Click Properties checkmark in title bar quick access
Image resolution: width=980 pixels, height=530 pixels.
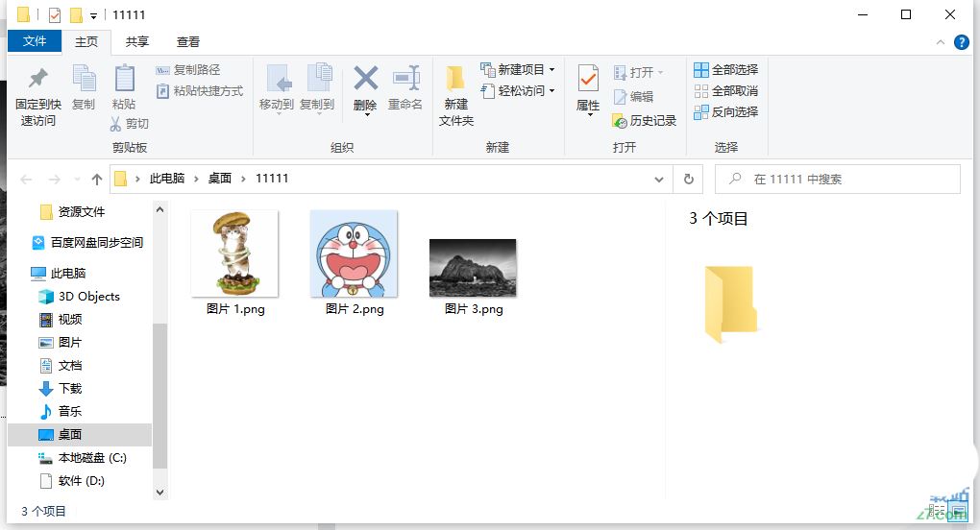click(x=55, y=15)
